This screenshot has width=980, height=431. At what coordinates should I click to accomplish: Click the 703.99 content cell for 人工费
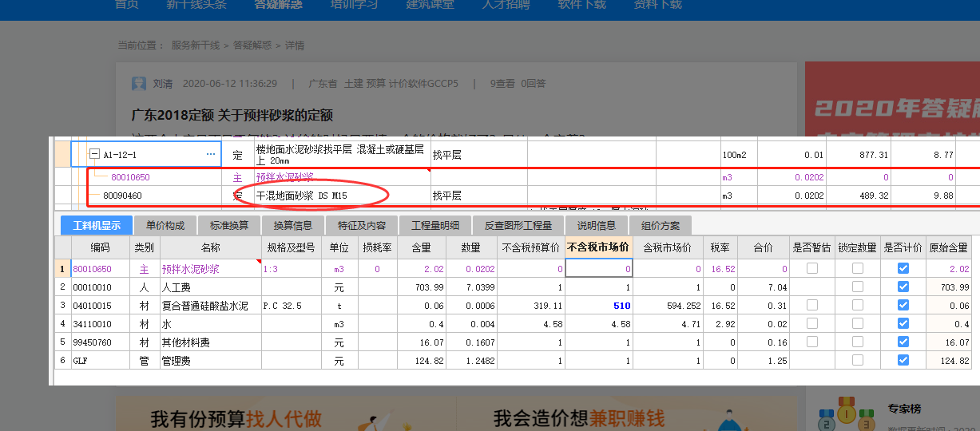[x=420, y=287]
